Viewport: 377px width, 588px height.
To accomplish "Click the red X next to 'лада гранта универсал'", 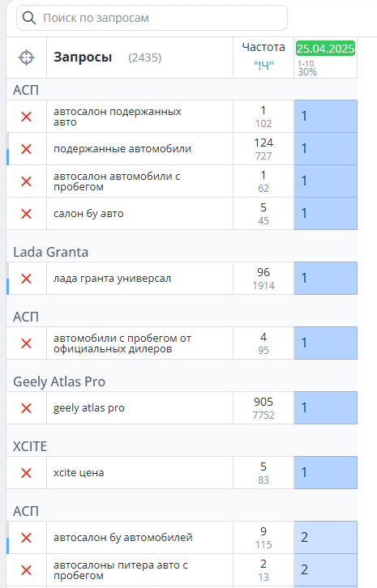I will coord(26,279).
